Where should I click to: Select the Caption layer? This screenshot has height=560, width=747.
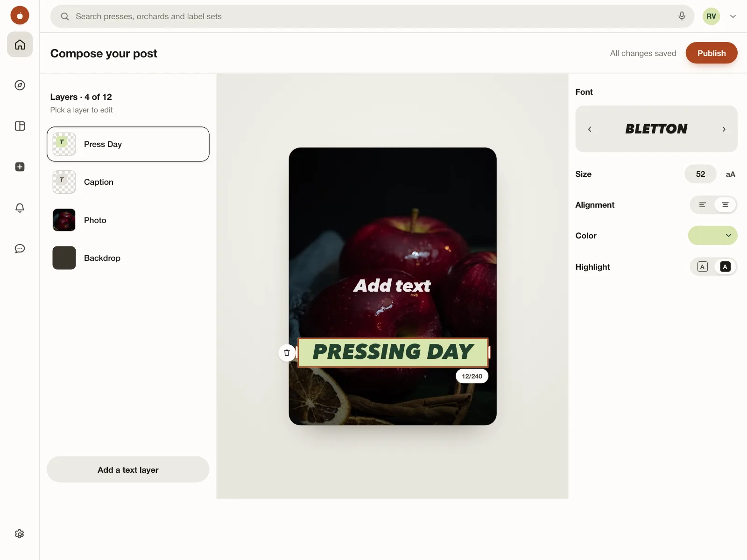128,182
